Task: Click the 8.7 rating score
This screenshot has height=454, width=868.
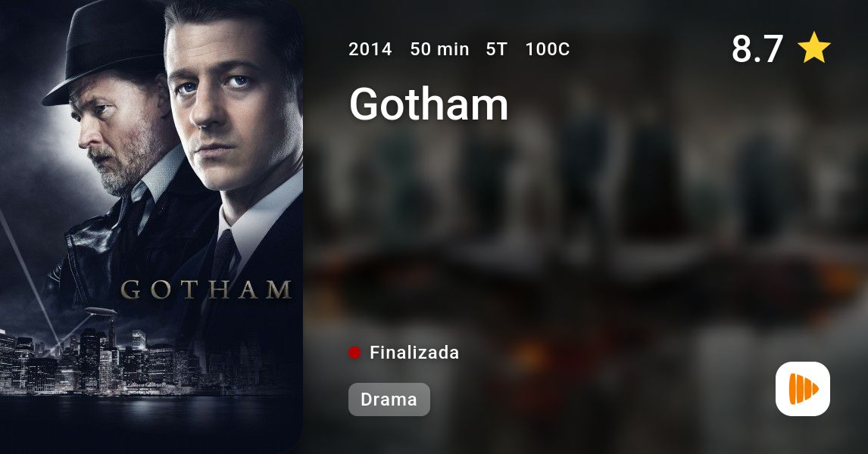Action: (757, 48)
